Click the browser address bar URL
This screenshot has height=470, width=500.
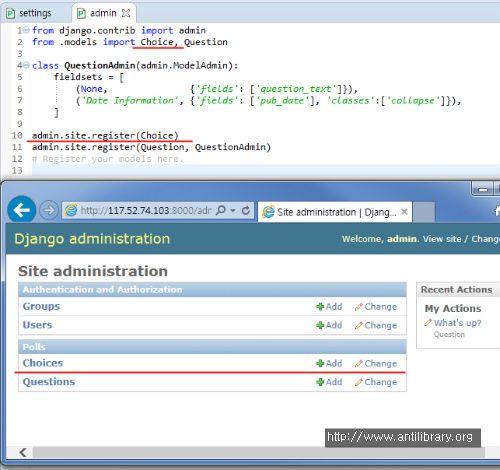tap(146, 210)
